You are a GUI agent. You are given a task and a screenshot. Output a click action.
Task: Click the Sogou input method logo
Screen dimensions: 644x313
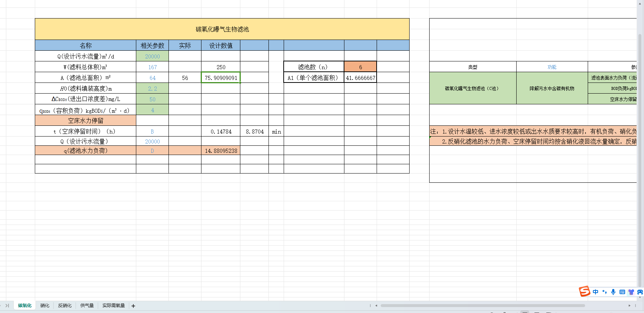[x=585, y=291]
